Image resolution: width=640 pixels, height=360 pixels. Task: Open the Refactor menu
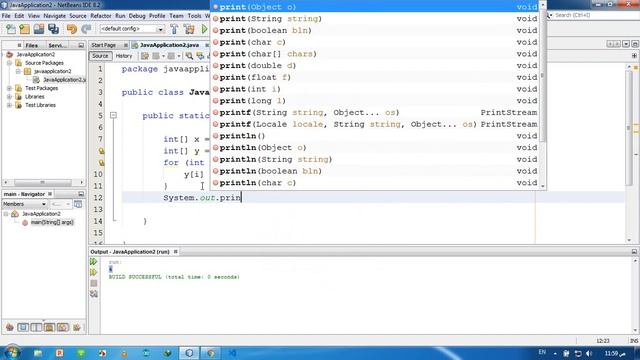pos(101,16)
